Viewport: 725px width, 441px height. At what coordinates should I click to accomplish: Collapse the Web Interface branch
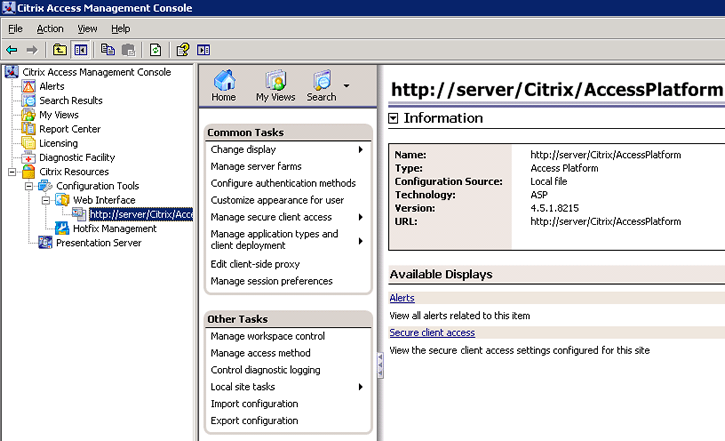46,200
